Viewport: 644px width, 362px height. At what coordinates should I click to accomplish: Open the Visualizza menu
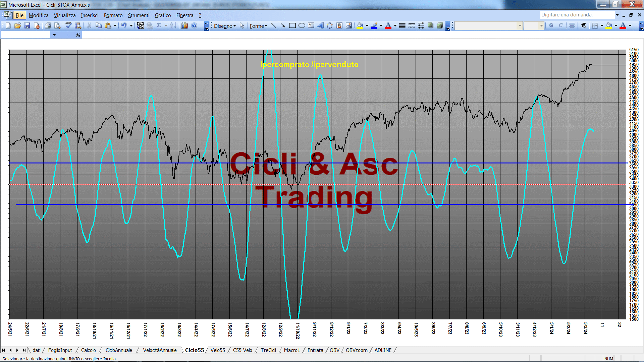coord(65,15)
